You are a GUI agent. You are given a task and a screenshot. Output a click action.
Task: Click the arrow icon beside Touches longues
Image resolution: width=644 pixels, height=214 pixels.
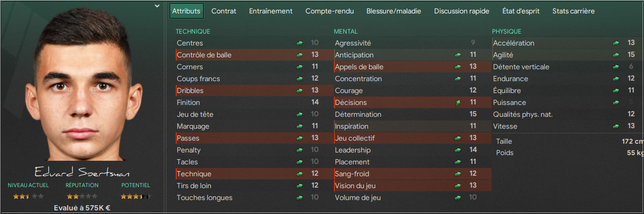click(x=299, y=198)
